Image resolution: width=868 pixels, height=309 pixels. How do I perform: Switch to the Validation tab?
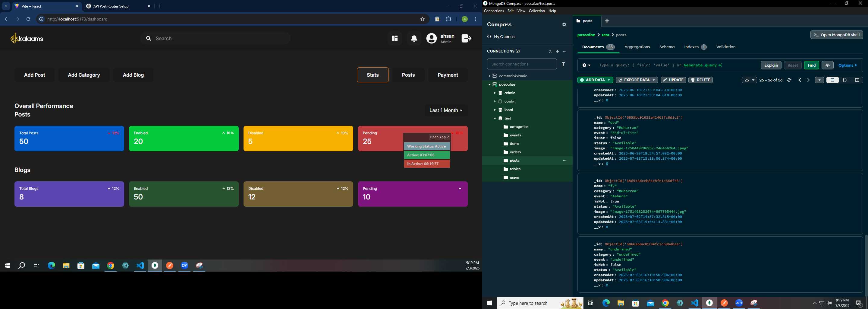(726, 47)
